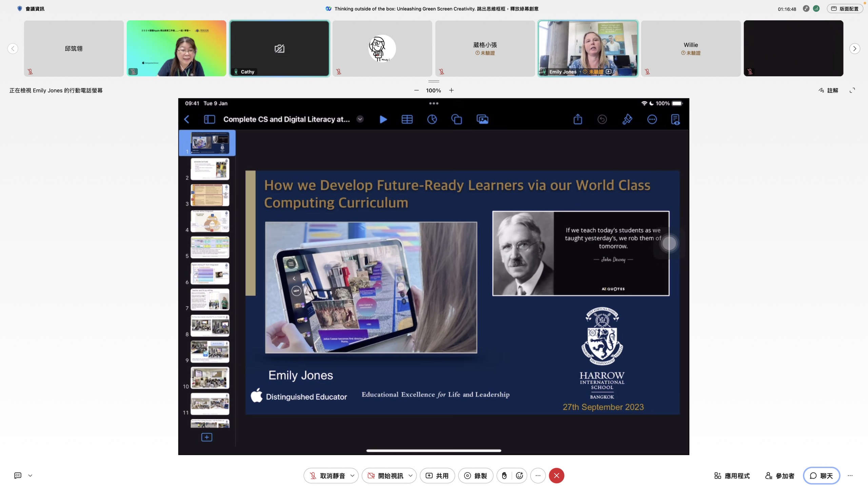This screenshot has height=488, width=868.
Task: Click the Keynote play slideshow button
Action: (383, 119)
